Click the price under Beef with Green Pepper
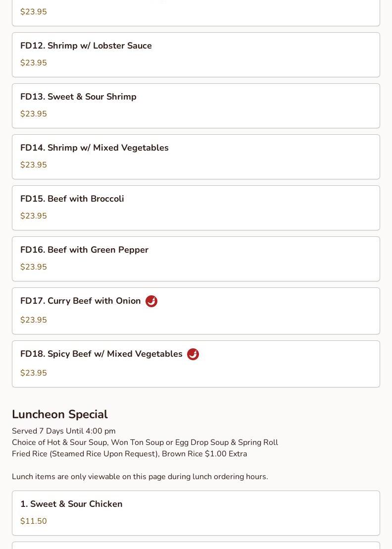 tap(34, 267)
